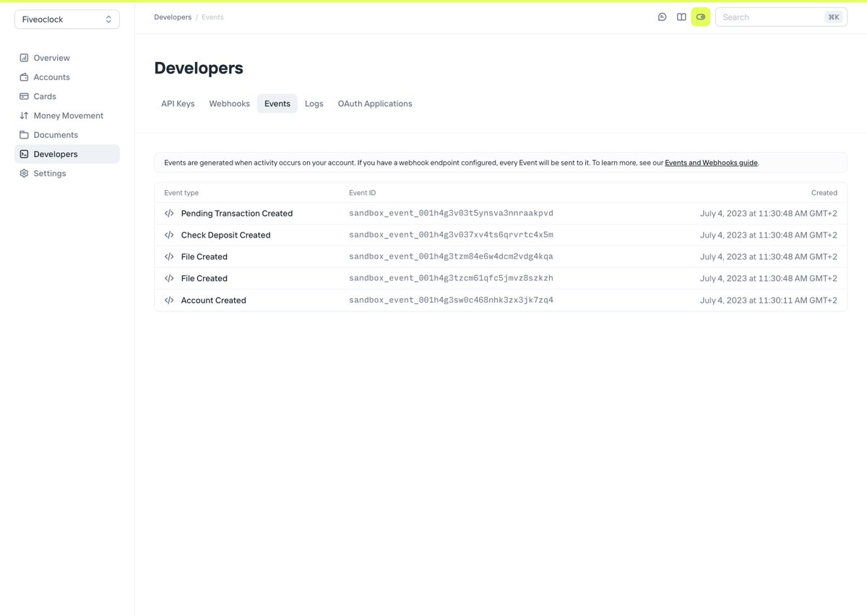This screenshot has height=616, width=867.
Task: Click the code icon beside Pending Transaction Created
Action: (x=168, y=213)
